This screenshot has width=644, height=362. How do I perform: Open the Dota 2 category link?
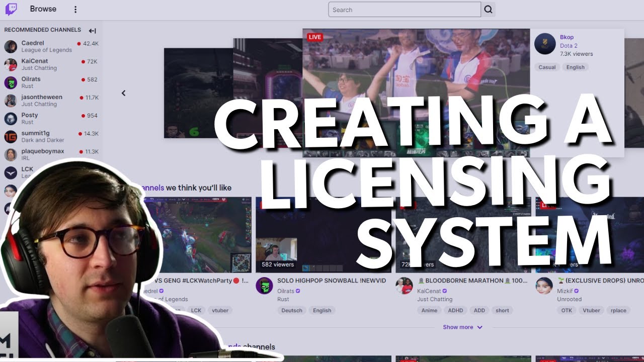tap(569, 46)
